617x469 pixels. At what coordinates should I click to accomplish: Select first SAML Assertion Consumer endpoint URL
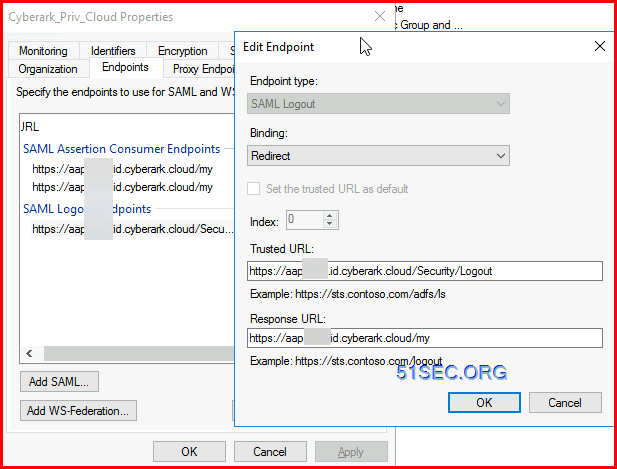pyautogui.click(x=122, y=169)
